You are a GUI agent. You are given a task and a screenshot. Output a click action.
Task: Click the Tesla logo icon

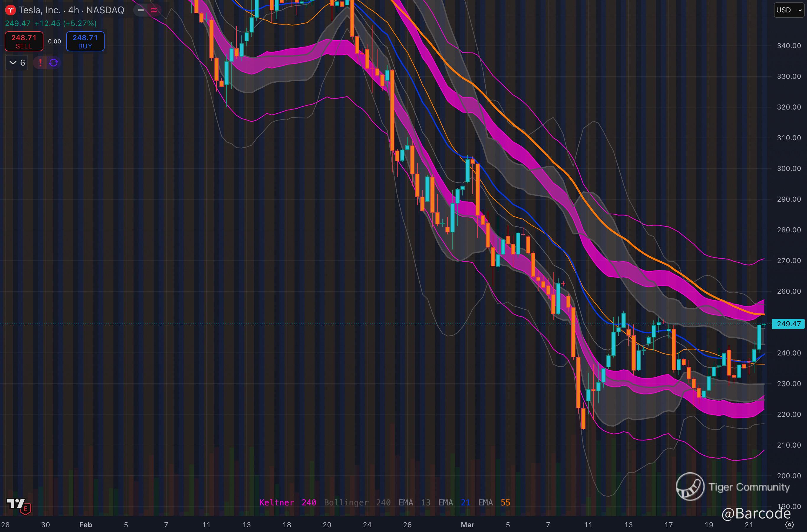(x=11, y=10)
